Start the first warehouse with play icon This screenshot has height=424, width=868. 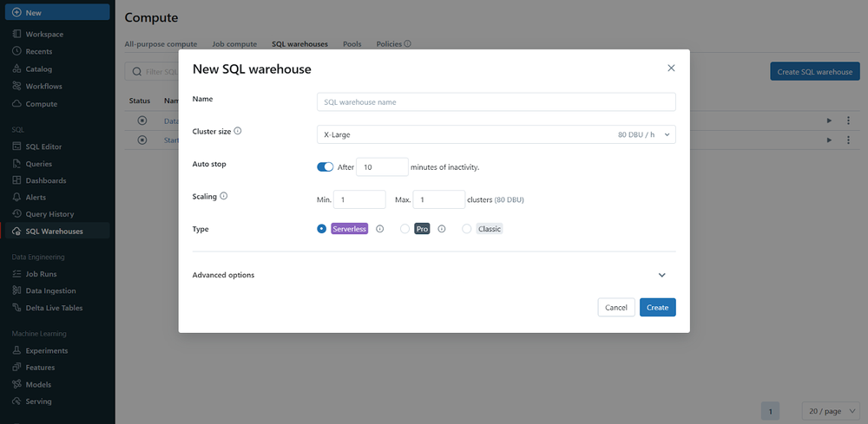829,121
